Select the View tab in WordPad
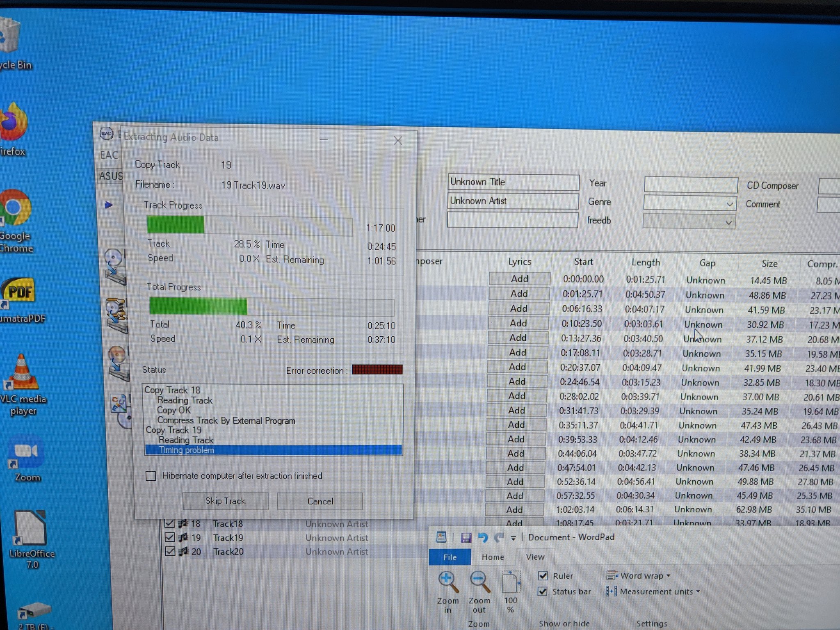 [535, 557]
